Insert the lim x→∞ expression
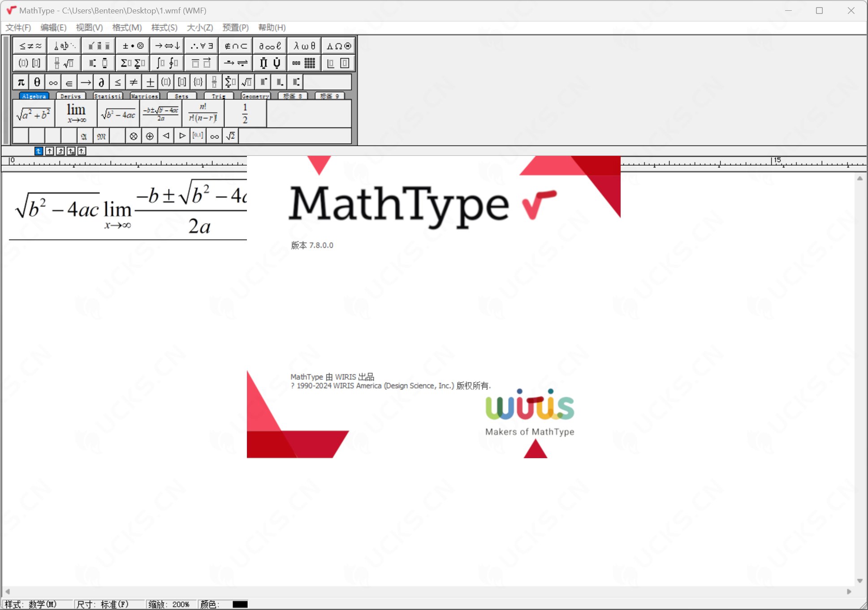This screenshot has width=868, height=610. 76,114
